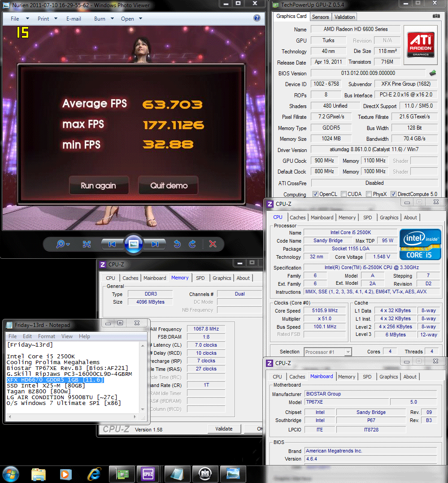Delete photo with red X icon

pyautogui.click(x=213, y=244)
